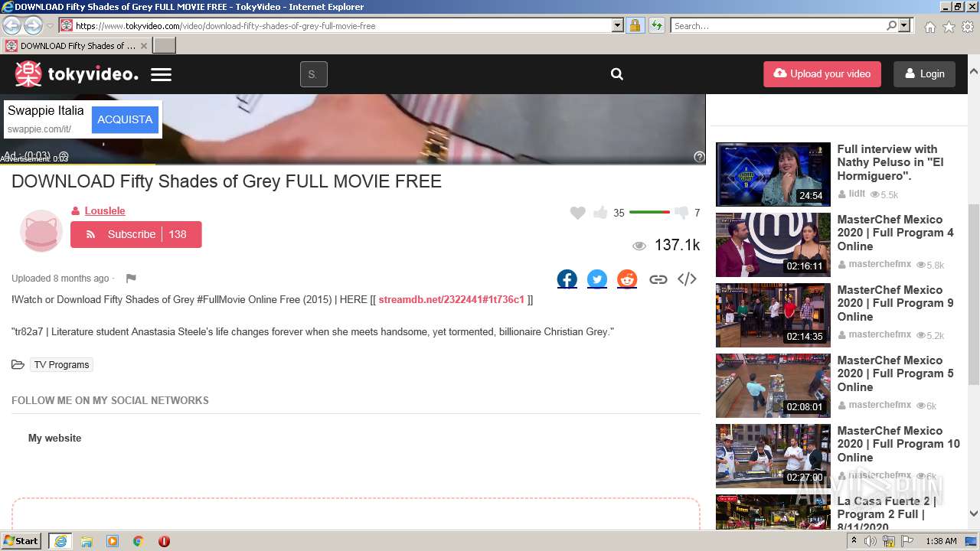Expand the search provider dropdown

(x=904, y=25)
